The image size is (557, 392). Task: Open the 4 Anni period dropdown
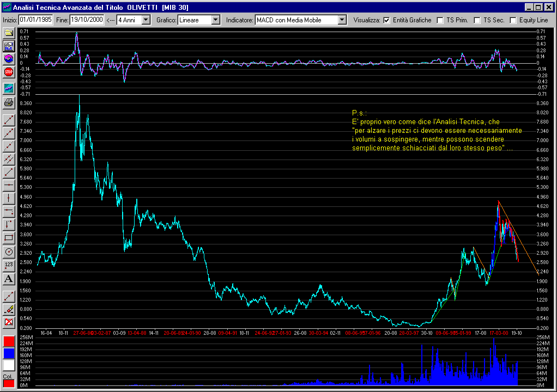[146, 20]
